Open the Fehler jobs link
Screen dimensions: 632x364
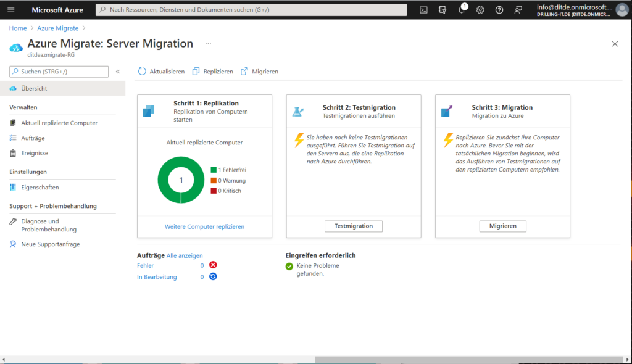point(145,266)
